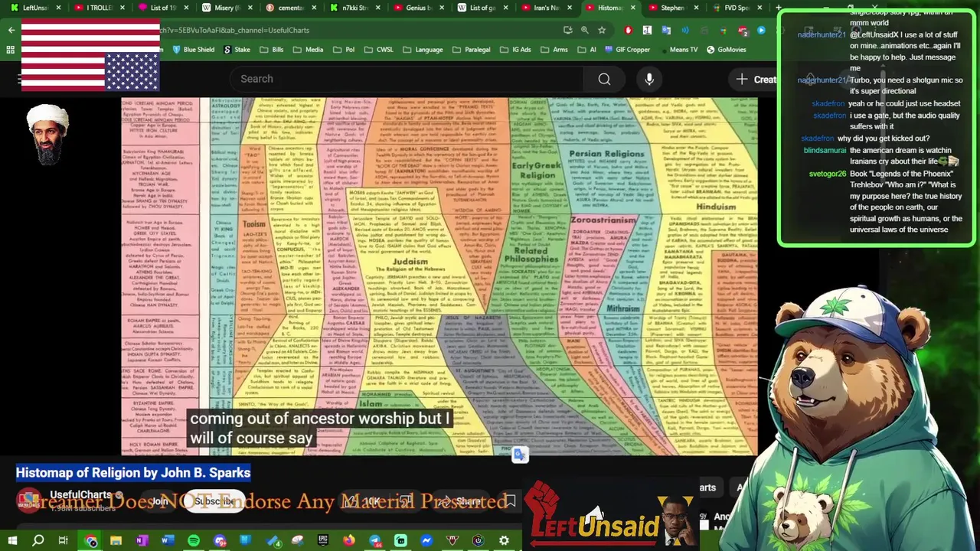
Task: Open Telegram from the taskbar
Action: (375, 541)
